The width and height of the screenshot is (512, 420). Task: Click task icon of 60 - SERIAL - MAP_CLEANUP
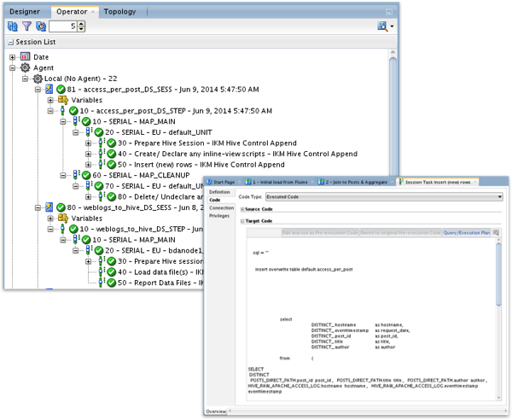(76, 175)
